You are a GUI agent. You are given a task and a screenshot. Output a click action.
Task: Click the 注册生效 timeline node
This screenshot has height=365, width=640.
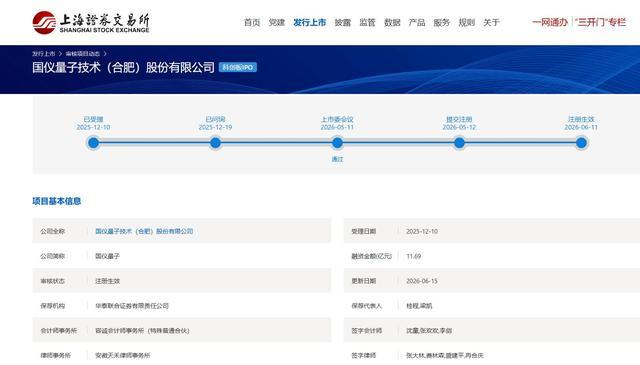[581, 143]
